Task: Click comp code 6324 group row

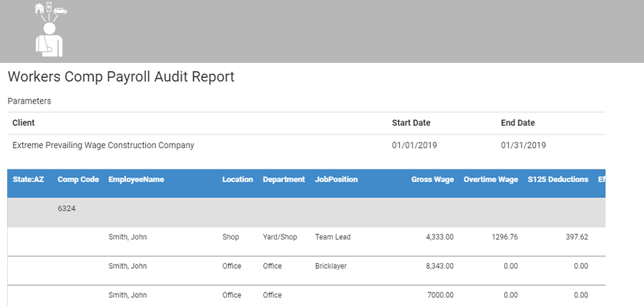Action: (x=67, y=209)
